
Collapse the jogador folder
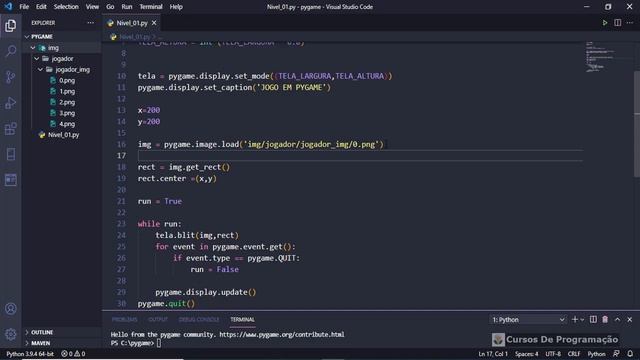click(62, 59)
